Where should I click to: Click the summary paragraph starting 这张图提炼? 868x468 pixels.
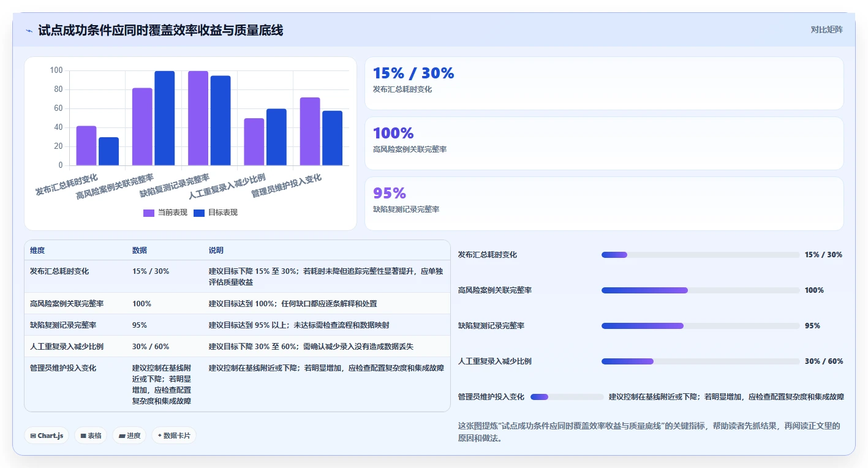[649, 432]
